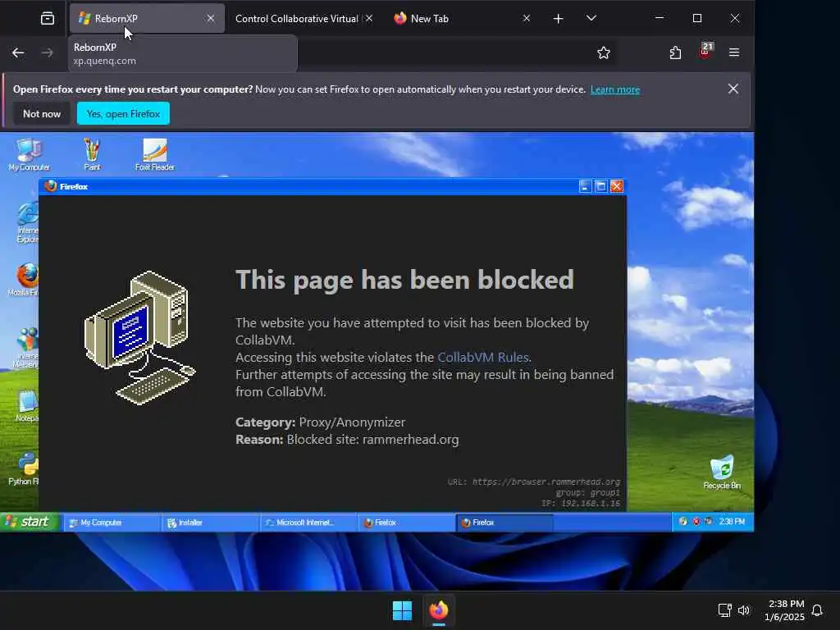
Task: Open the Windows 11 Start button
Action: tap(402, 610)
